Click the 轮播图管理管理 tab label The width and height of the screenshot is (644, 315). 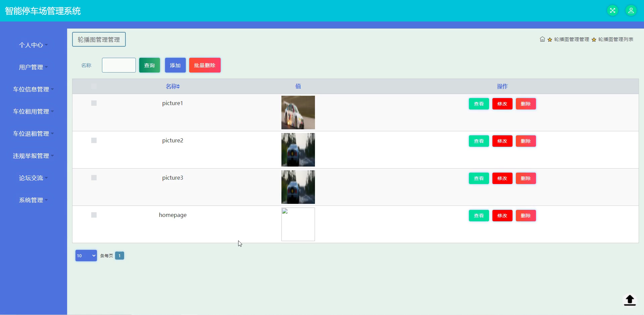(99, 39)
